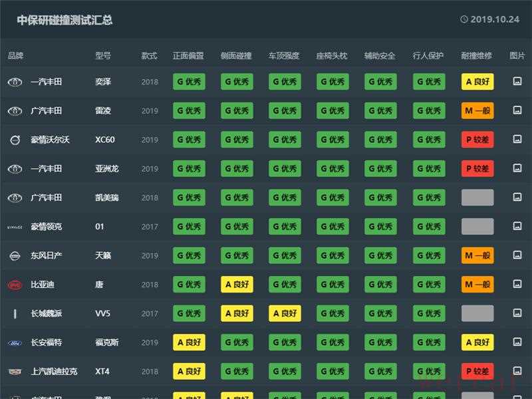Open the image icon for 奕泽 row
532x399 pixels.
[x=517, y=82]
